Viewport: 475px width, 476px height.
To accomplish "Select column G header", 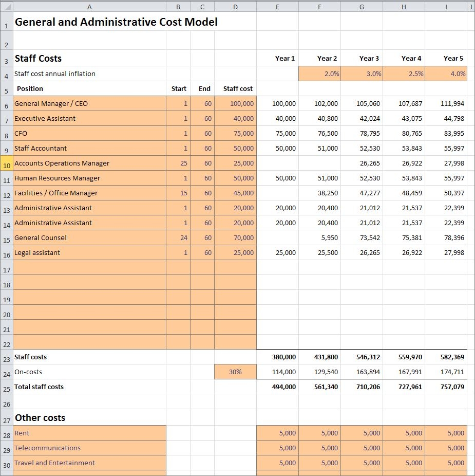I will click(362, 7).
